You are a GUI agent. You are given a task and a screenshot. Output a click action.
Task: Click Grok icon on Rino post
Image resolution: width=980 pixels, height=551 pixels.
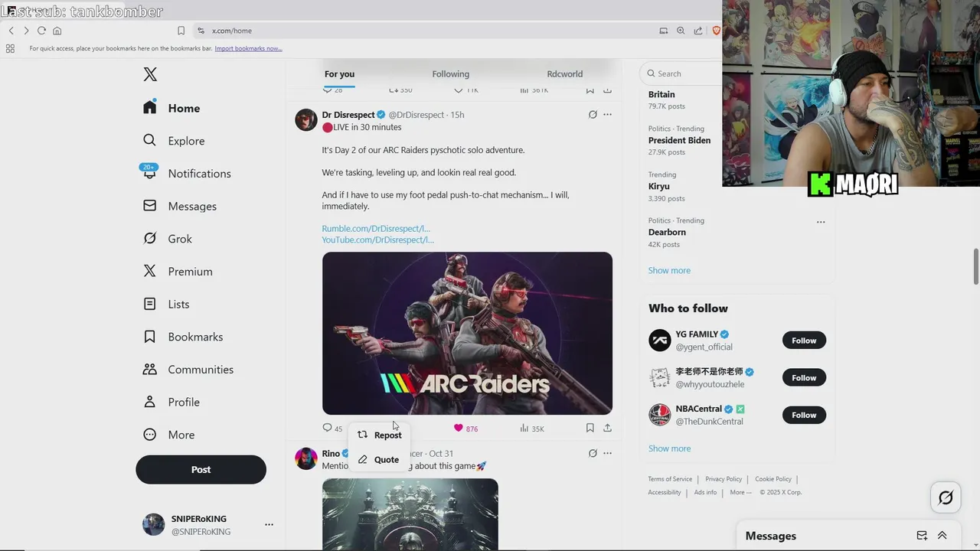[x=593, y=453]
